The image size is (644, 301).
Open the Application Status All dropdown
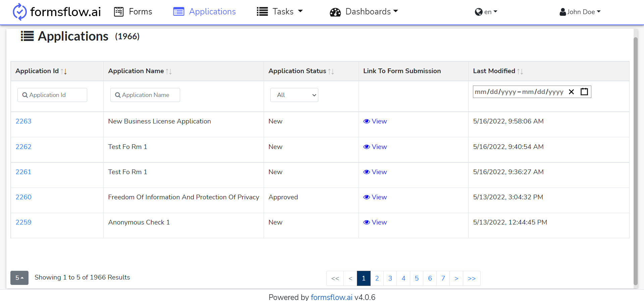pyautogui.click(x=294, y=95)
